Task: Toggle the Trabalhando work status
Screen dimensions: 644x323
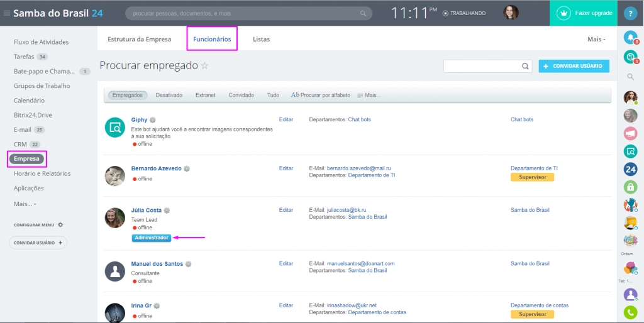Action: coord(464,13)
